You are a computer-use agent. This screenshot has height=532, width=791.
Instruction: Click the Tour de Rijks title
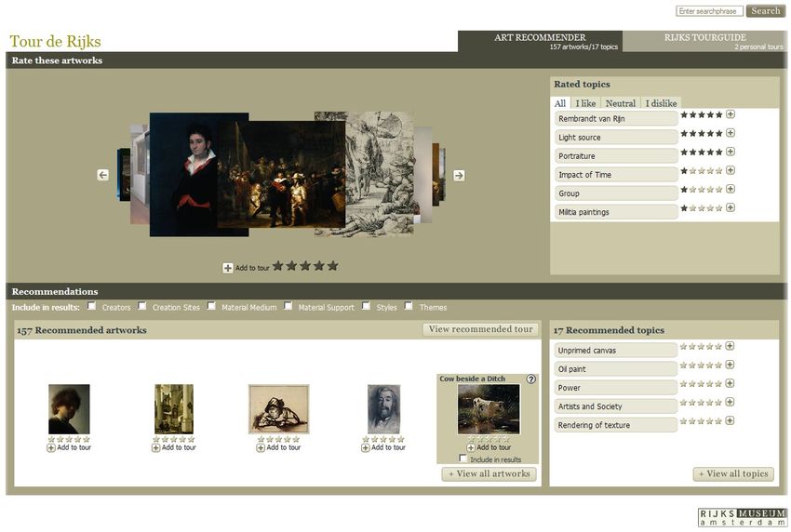56,41
